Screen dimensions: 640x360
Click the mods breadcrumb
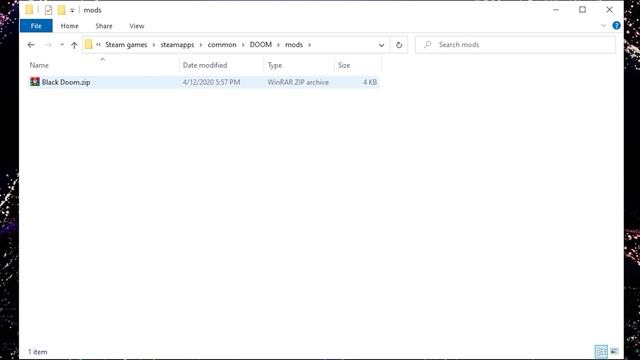294,45
